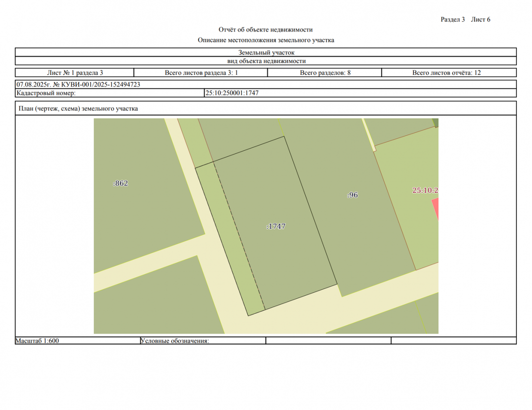Click the "Всего листов отчёта: 12" cell
The width and height of the screenshot is (532, 410).
click(x=446, y=73)
